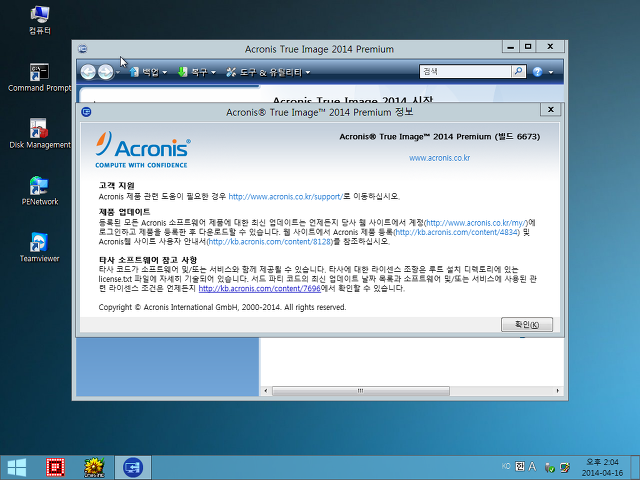Open the 도구 & 유틸리티 menu

pyautogui.click(x=268, y=72)
